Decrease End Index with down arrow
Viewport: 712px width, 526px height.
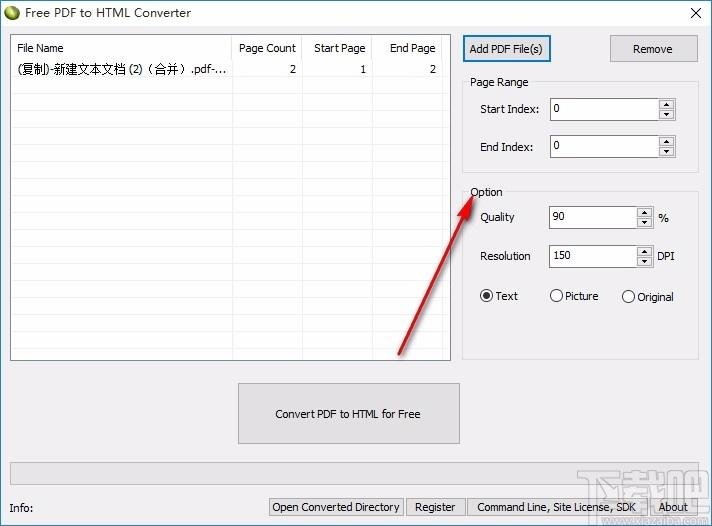[x=667, y=152]
